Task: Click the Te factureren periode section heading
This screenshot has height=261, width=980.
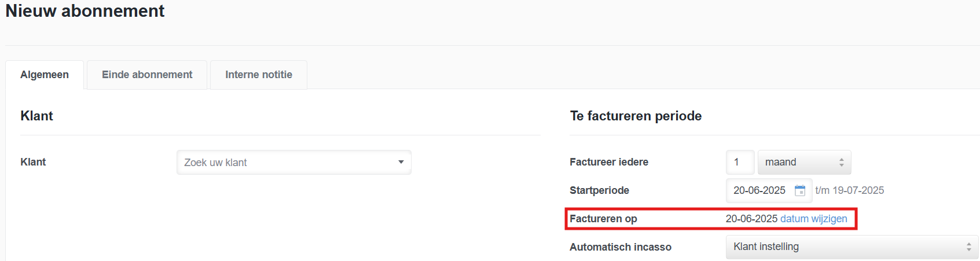Action: (x=636, y=116)
